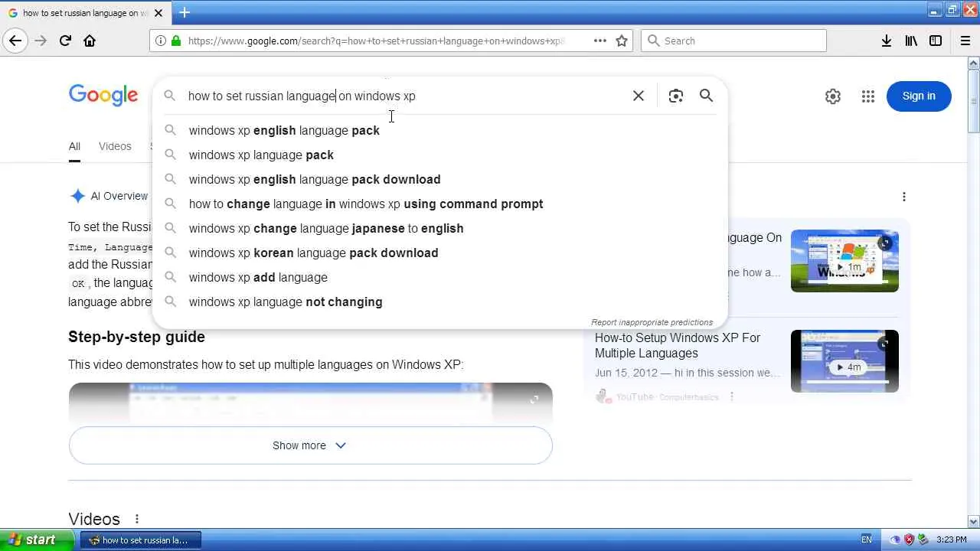Viewport: 980px width, 551px height.
Task: Open the Firefox library
Action: 911,41
